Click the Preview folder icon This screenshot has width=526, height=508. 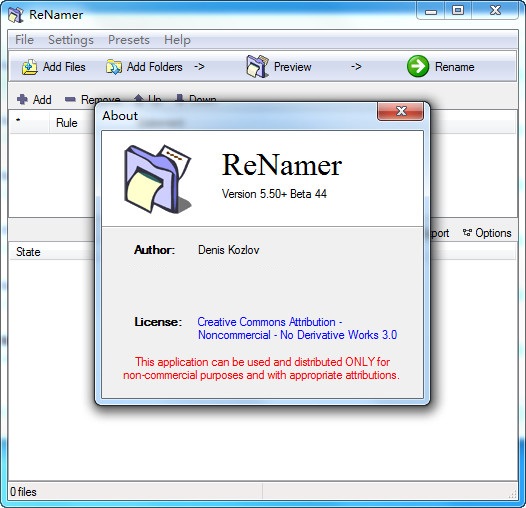click(257, 66)
